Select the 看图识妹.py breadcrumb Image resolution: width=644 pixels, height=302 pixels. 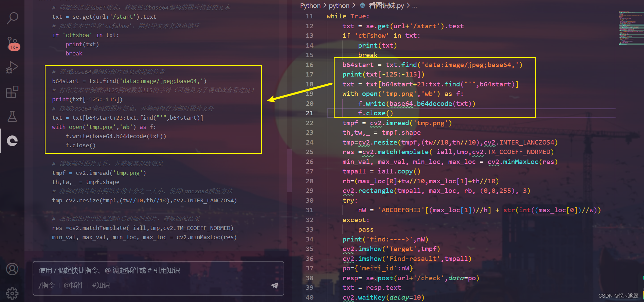tap(386, 5)
